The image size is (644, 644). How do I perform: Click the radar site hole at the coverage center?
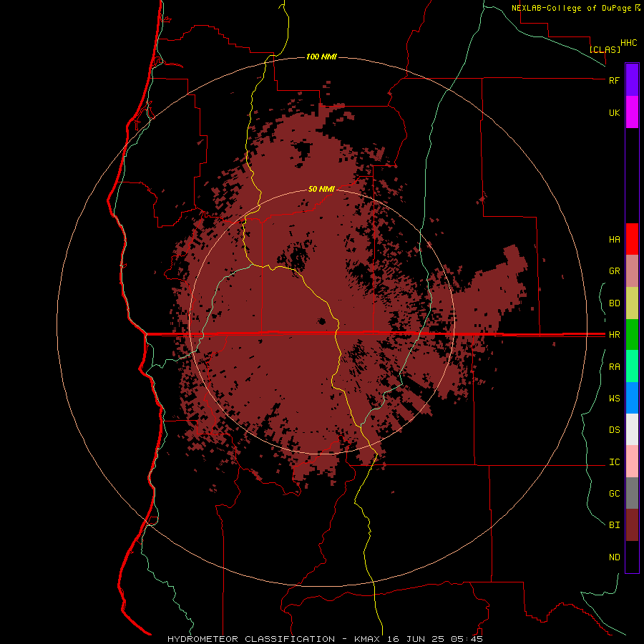coord(322,321)
